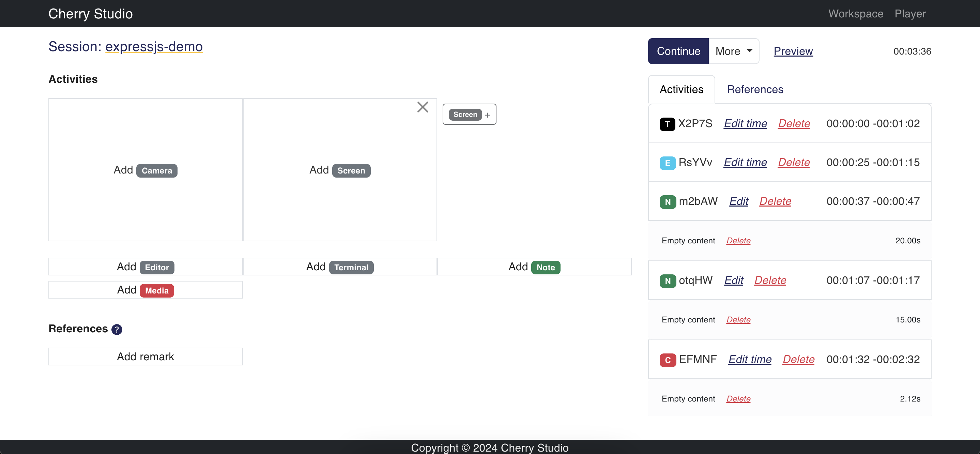Image resolution: width=980 pixels, height=454 pixels.
Task: Click the Continue button
Action: coord(678,51)
